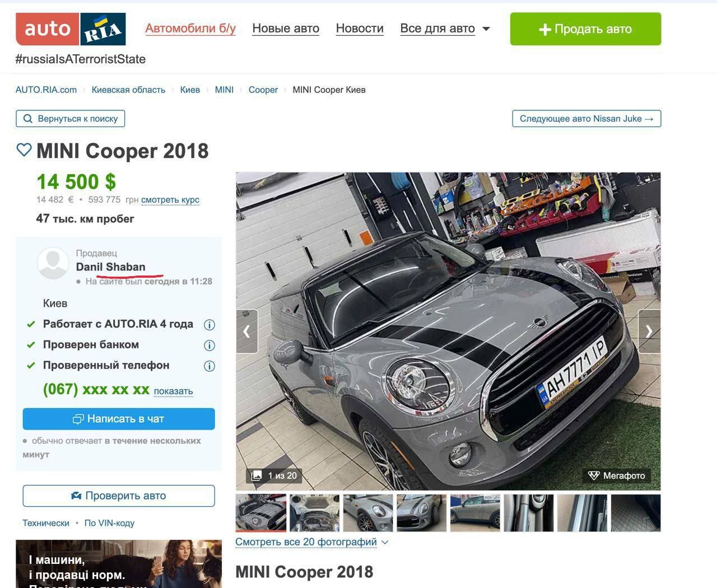Click info icon for Проверенный телефон
This screenshot has width=717, height=588.
click(209, 366)
